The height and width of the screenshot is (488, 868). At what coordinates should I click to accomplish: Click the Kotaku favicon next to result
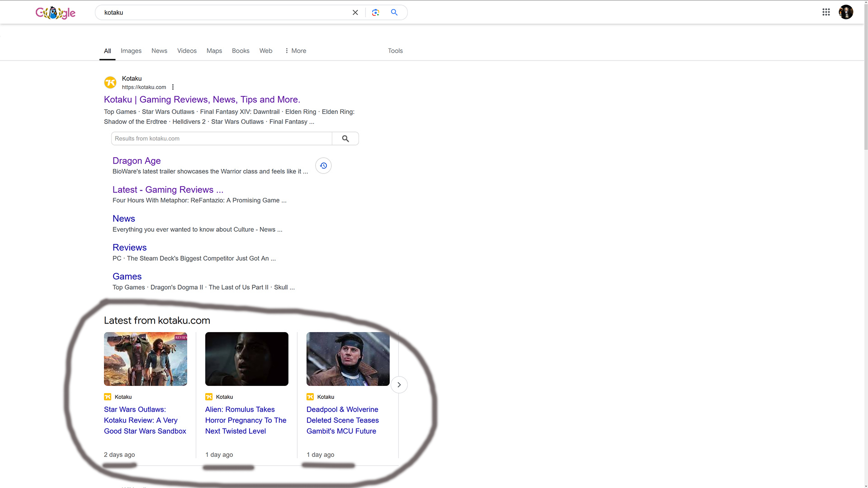click(110, 83)
